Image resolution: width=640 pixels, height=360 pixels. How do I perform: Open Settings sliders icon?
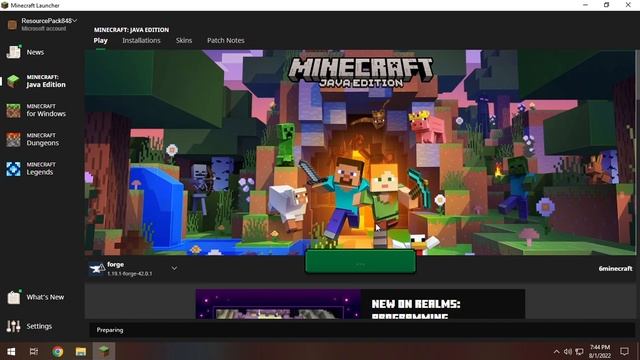tap(13, 326)
